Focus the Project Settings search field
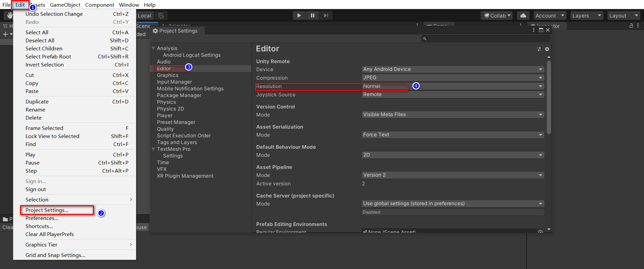The width and height of the screenshot is (644, 269). tap(485, 39)
